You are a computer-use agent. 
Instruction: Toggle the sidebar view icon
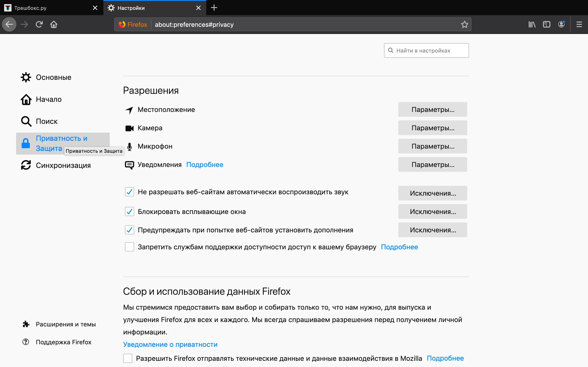click(x=546, y=24)
